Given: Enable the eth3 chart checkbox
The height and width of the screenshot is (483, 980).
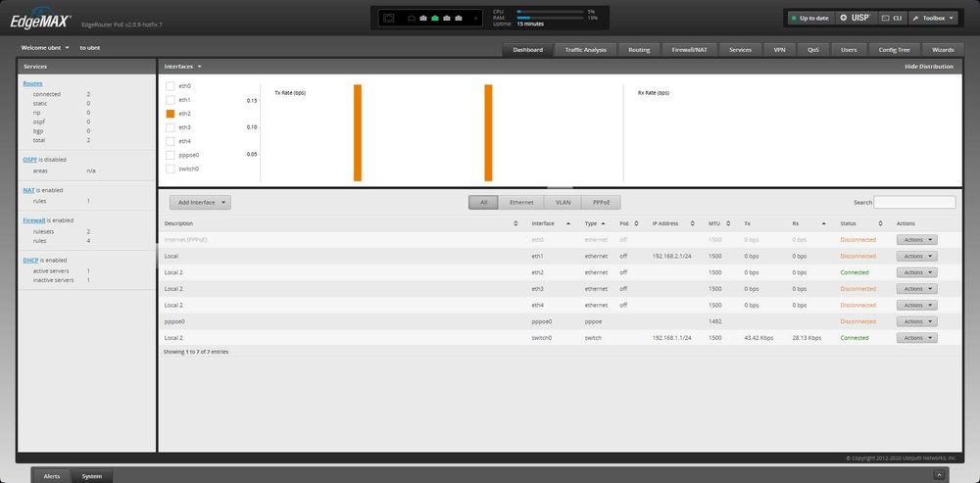Looking at the screenshot, I should click(x=170, y=127).
